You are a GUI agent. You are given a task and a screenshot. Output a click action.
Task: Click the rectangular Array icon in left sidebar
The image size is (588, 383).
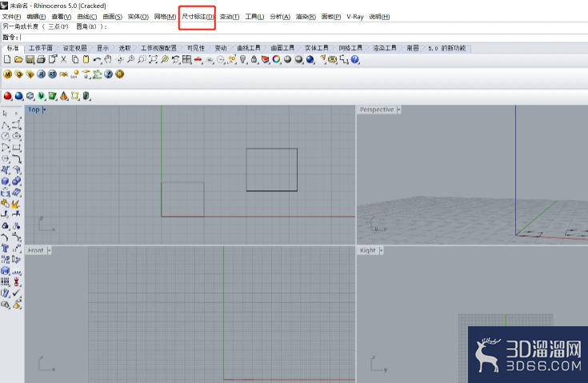pos(6,281)
